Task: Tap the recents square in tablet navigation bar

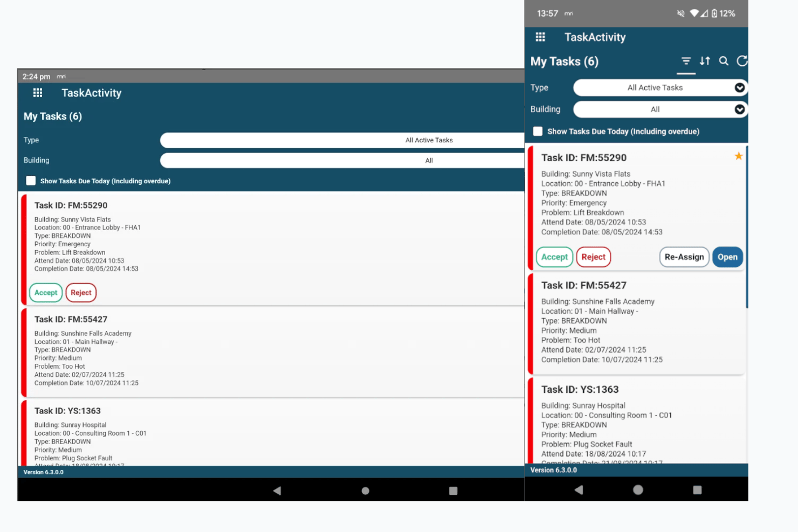Action: 453,490
